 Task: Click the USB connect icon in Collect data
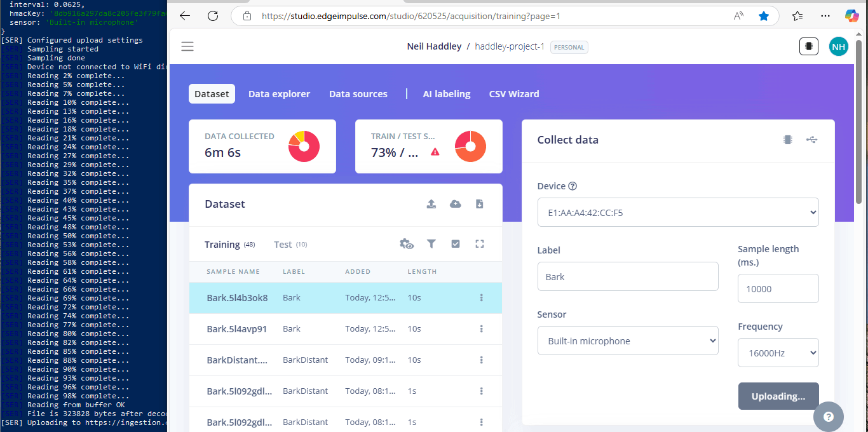coord(811,140)
